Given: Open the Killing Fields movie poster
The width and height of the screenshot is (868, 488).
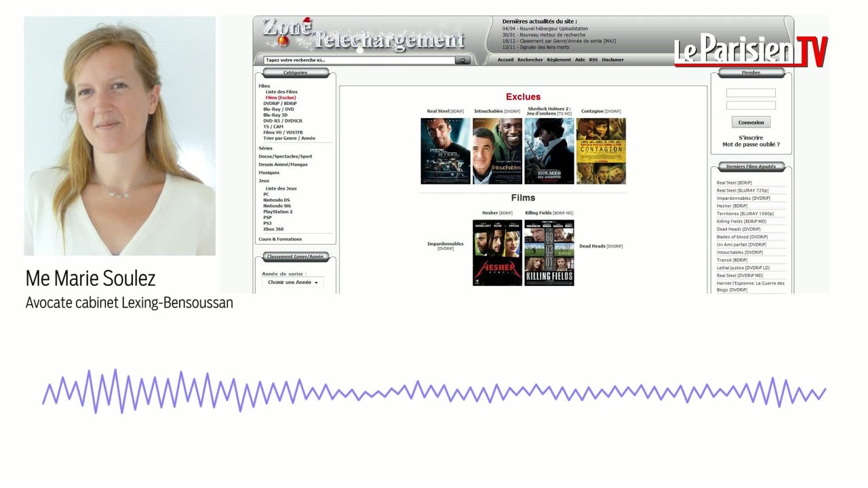Looking at the screenshot, I should tap(549, 253).
